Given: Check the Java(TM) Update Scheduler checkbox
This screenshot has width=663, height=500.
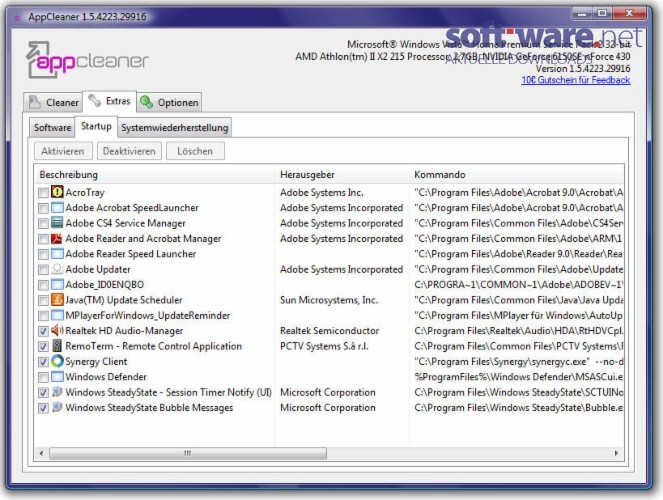Looking at the screenshot, I should 43,301.
